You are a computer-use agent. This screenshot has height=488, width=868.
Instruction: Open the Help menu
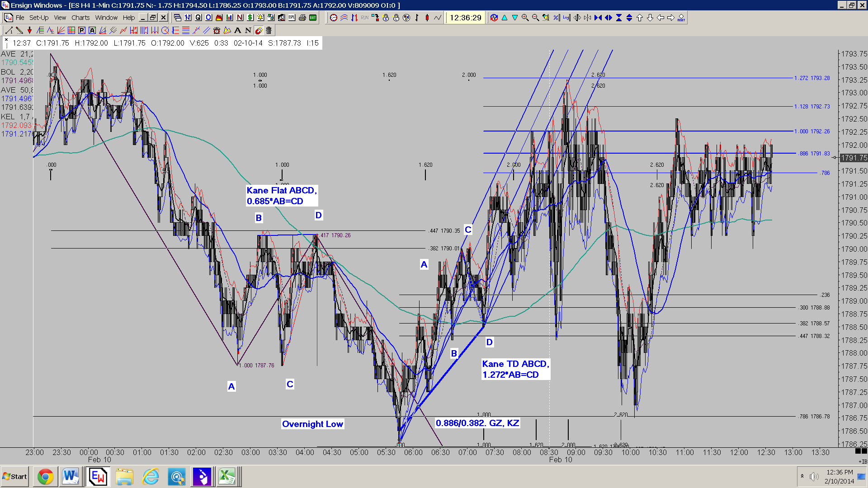coord(129,18)
